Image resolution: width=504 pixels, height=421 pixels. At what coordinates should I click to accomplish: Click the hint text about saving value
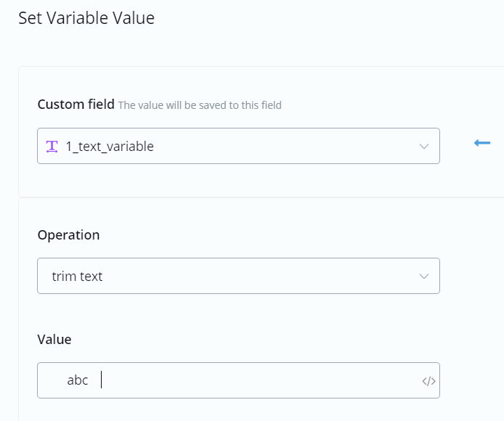(200, 105)
